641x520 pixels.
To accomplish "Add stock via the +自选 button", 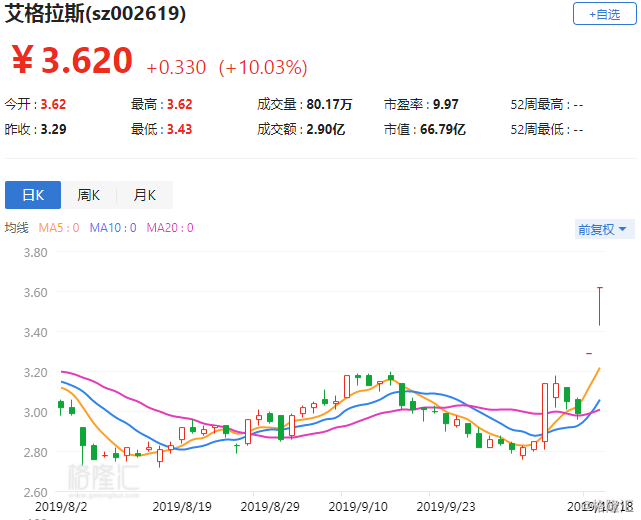I will tap(604, 14).
